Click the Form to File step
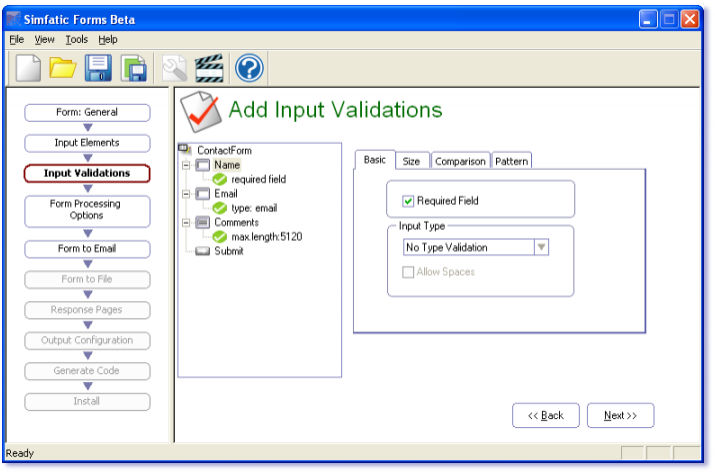 (x=87, y=280)
